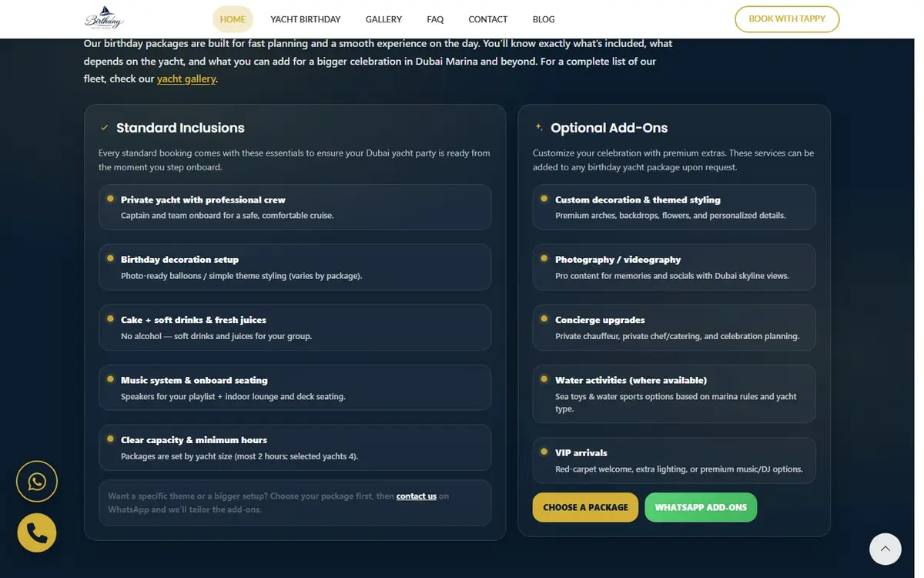Select 'Photography / videography' title

(618, 260)
